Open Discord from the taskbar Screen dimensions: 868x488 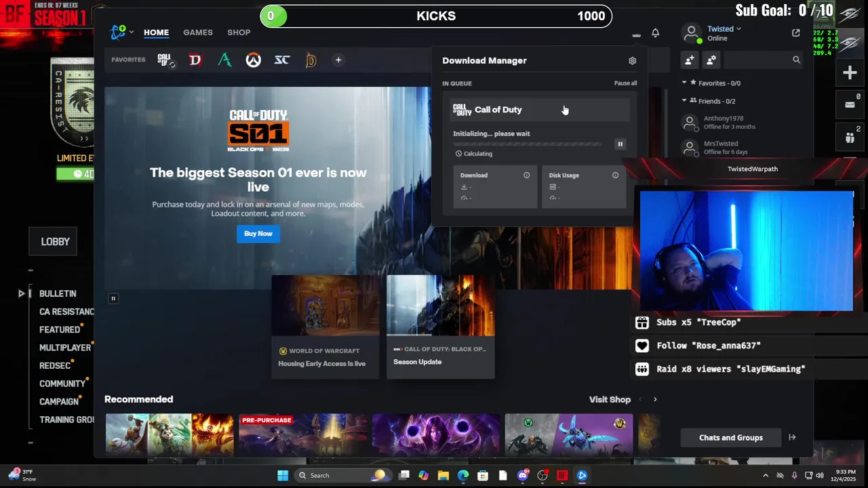point(523,476)
